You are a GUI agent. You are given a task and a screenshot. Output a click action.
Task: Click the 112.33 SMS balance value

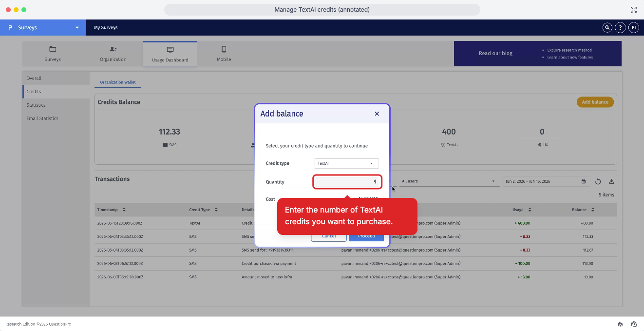pyautogui.click(x=170, y=132)
